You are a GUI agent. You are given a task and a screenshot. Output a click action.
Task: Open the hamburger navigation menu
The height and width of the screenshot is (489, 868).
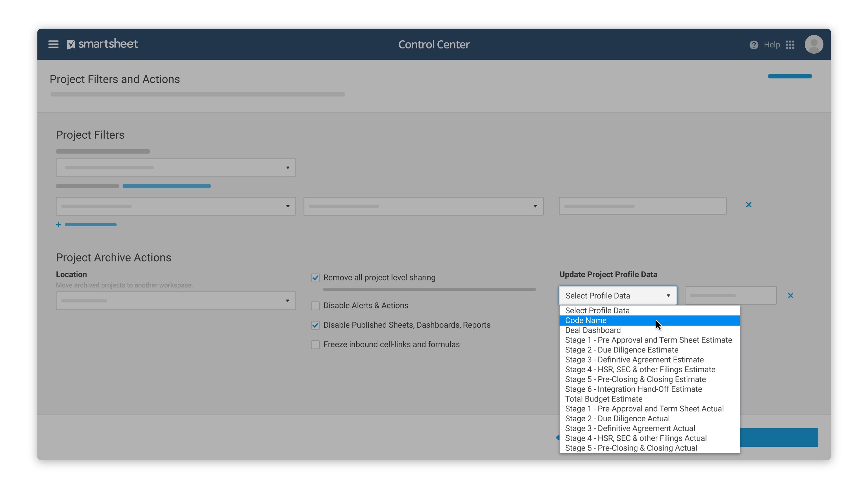[53, 44]
